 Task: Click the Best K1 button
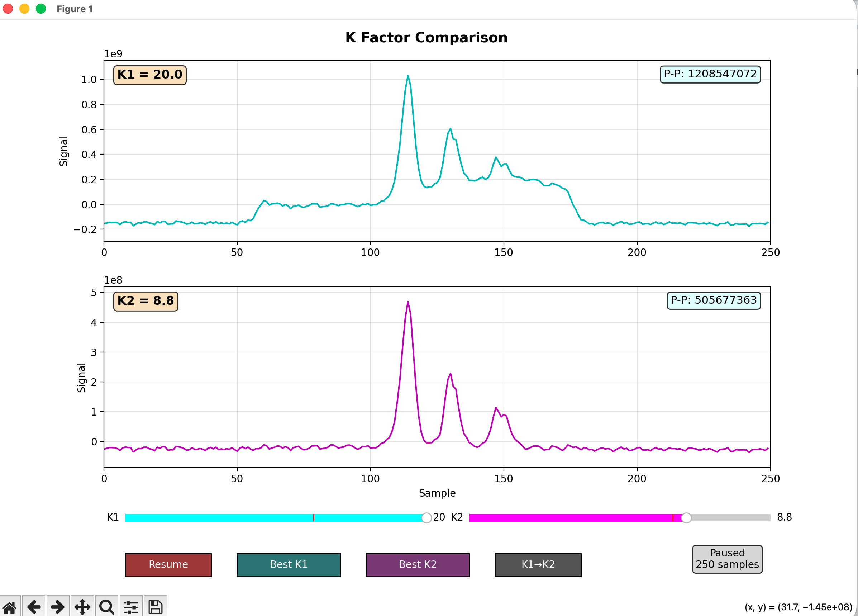(x=288, y=564)
